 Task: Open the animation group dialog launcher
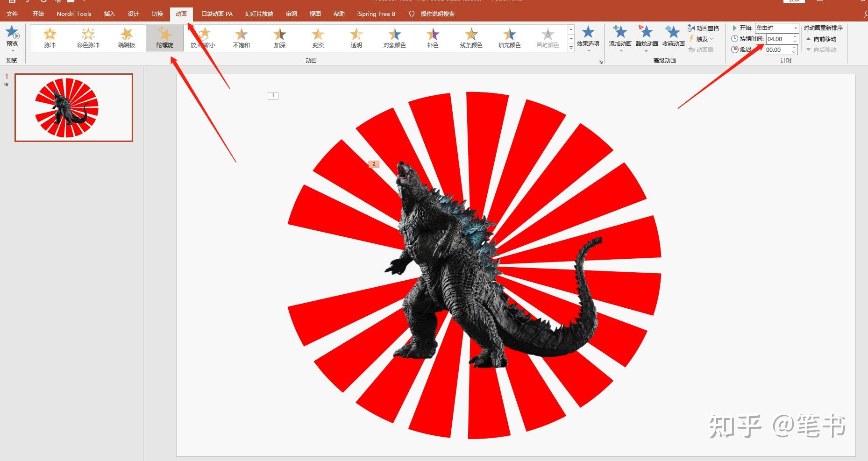tap(601, 61)
